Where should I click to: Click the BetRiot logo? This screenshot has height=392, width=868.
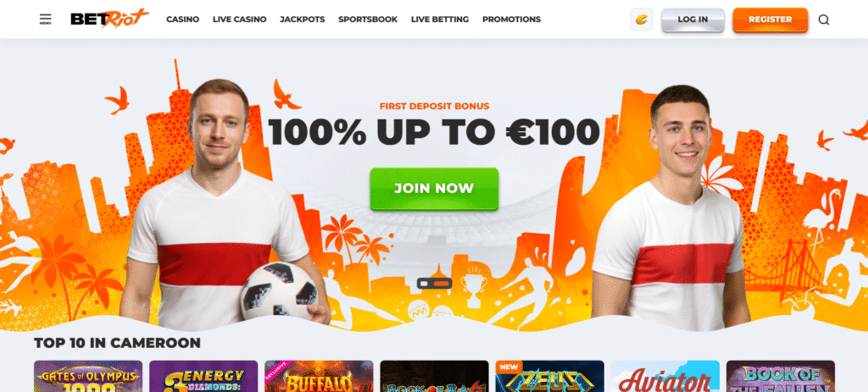tap(109, 19)
